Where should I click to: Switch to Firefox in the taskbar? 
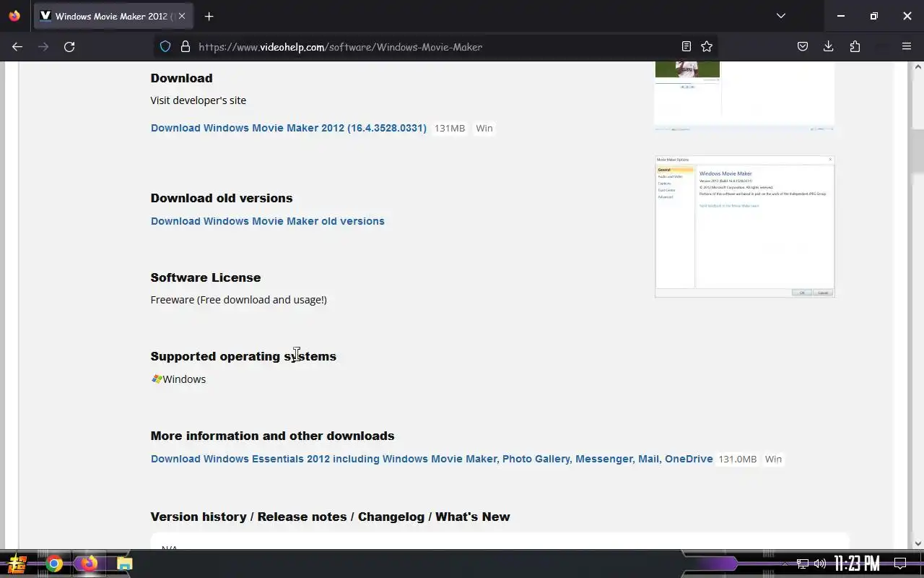pos(89,564)
